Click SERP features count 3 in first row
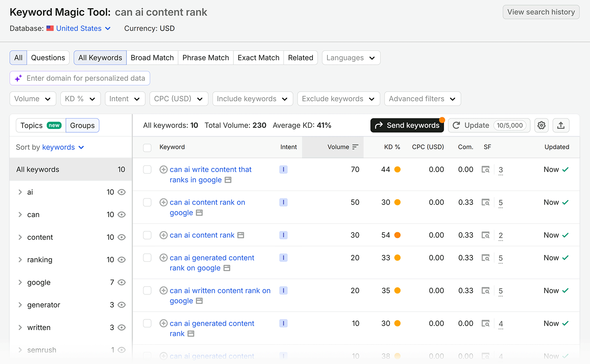This screenshot has width=590, height=364. click(501, 170)
